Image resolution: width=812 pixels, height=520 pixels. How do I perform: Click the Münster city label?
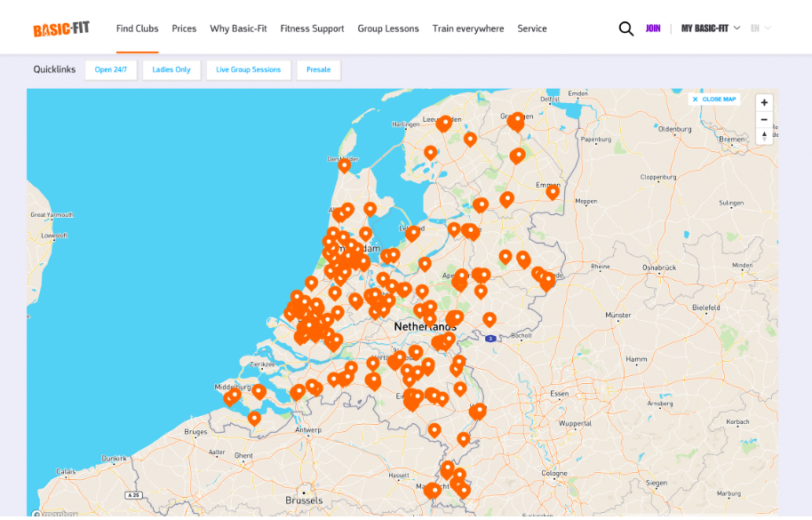[x=618, y=315]
